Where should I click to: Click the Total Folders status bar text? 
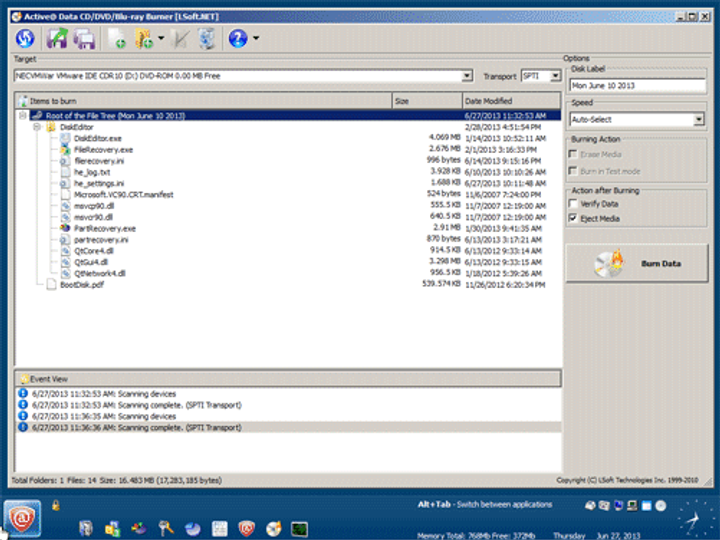coord(117,480)
